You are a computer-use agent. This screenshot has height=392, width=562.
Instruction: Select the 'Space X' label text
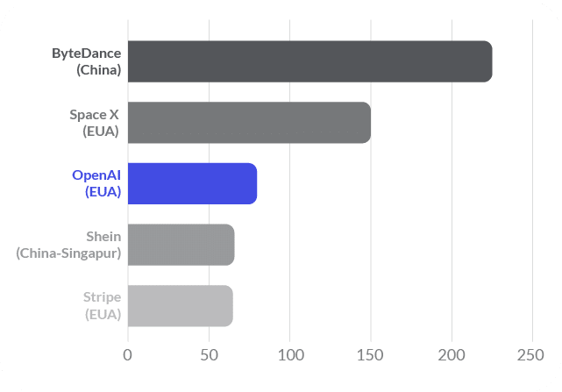pos(95,115)
